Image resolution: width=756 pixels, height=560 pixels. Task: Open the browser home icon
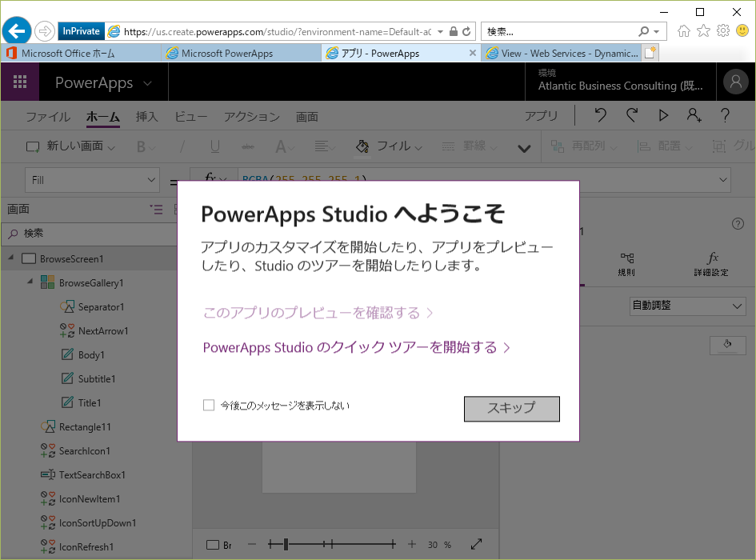[x=684, y=31]
